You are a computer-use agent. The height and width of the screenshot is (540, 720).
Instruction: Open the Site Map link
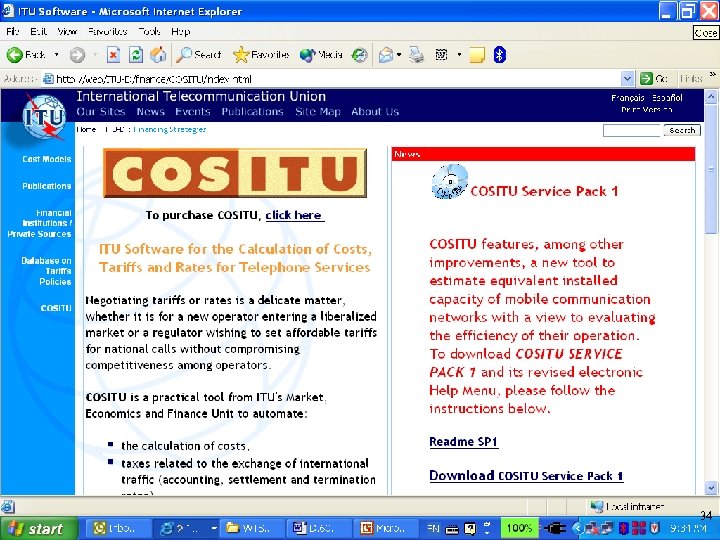[318, 112]
